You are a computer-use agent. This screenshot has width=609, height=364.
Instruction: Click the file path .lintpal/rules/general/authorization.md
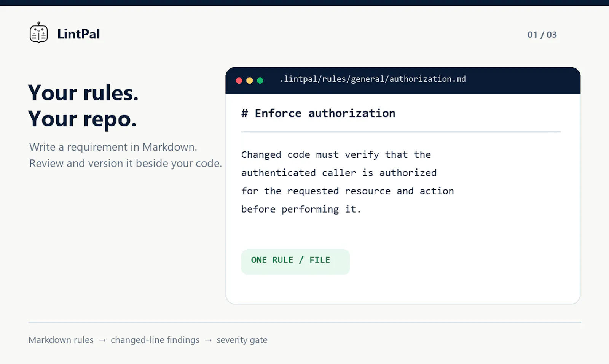373,79
